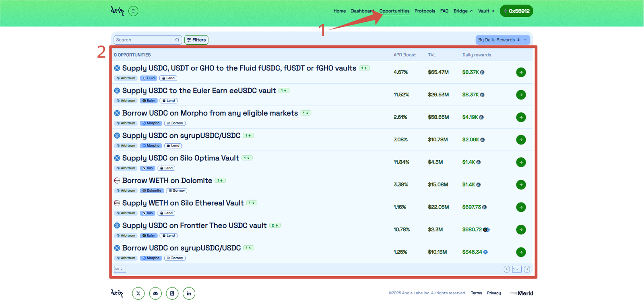Open the hamburger menu next to drip logo

133,11
